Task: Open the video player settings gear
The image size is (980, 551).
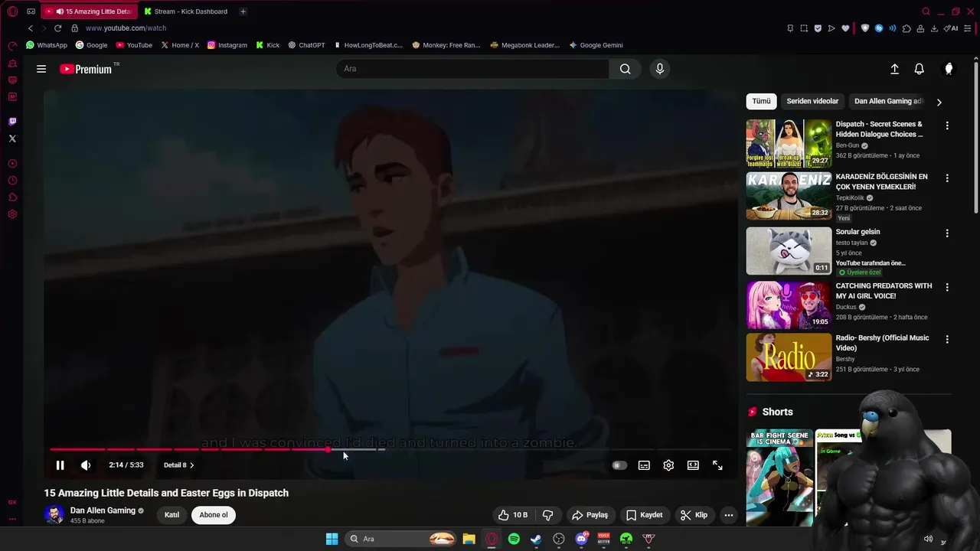Action: coord(668,465)
